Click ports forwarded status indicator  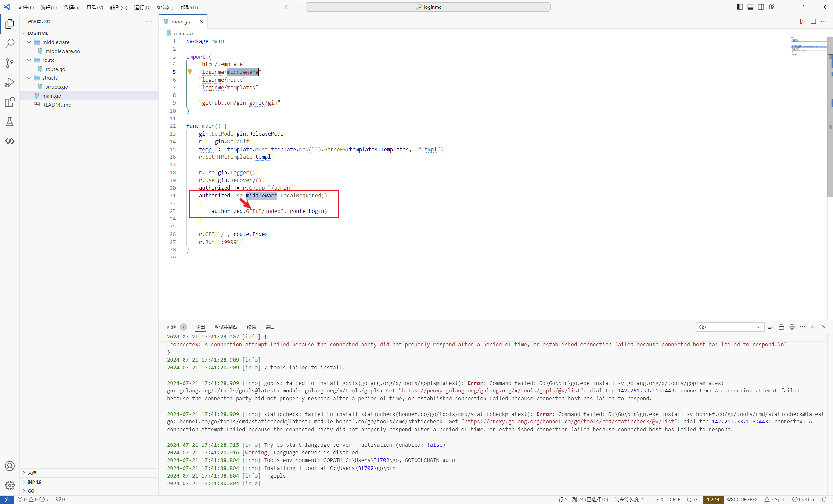(x=60, y=499)
